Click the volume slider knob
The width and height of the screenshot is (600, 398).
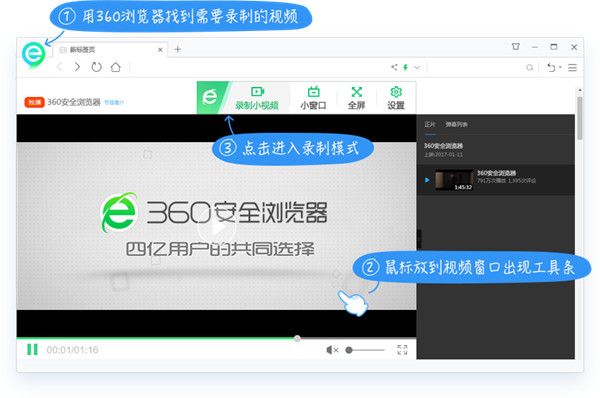pos(349,350)
